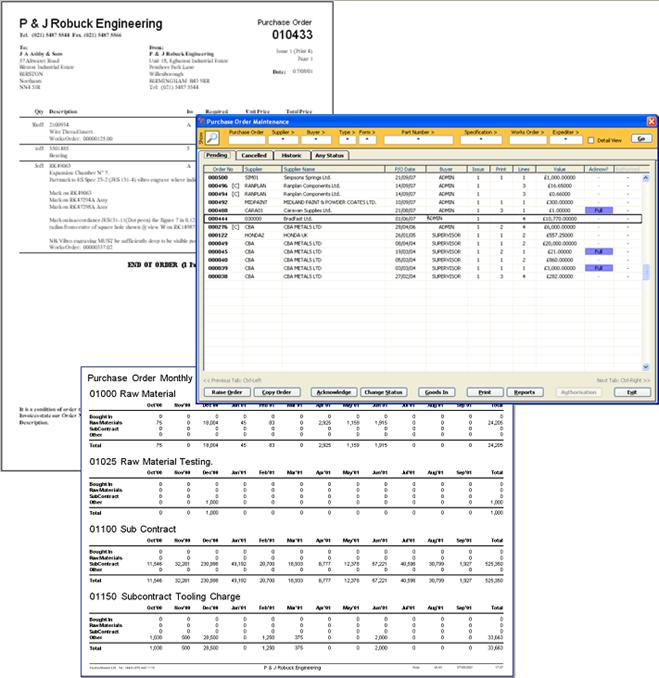The image size is (659, 678).
Task: Select the Any Status tab
Action: (x=329, y=156)
